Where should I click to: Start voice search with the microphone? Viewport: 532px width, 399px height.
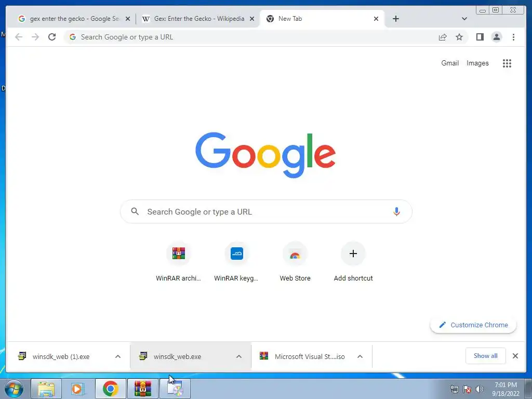click(x=396, y=211)
